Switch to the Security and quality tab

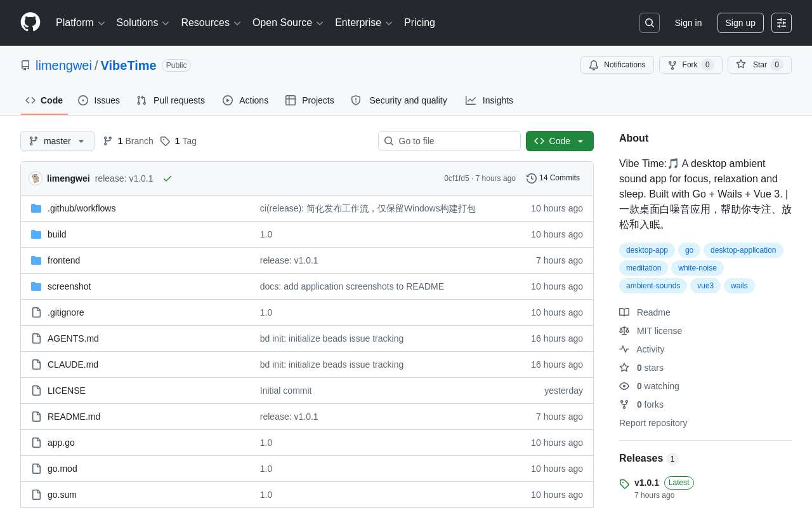pyautogui.click(x=399, y=100)
